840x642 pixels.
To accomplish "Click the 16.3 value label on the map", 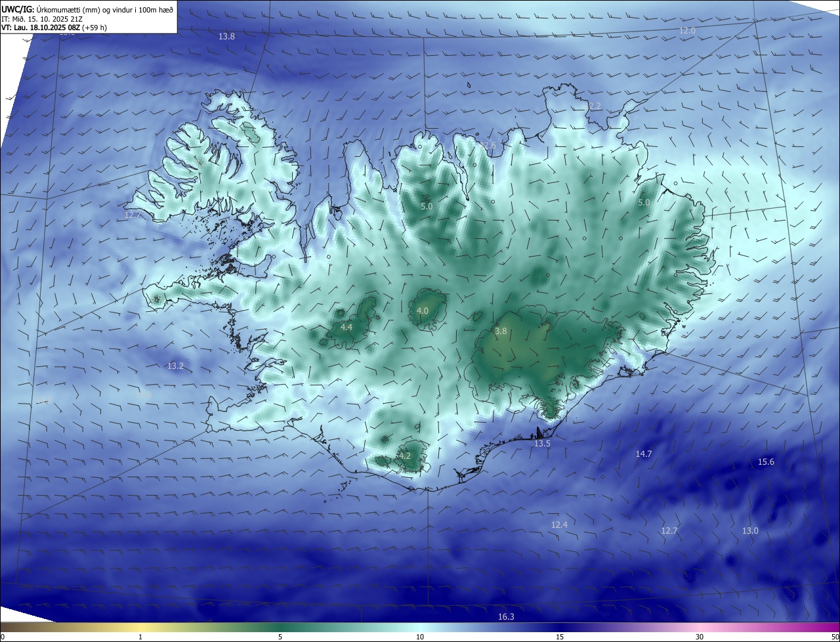I will (x=506, y=616).
